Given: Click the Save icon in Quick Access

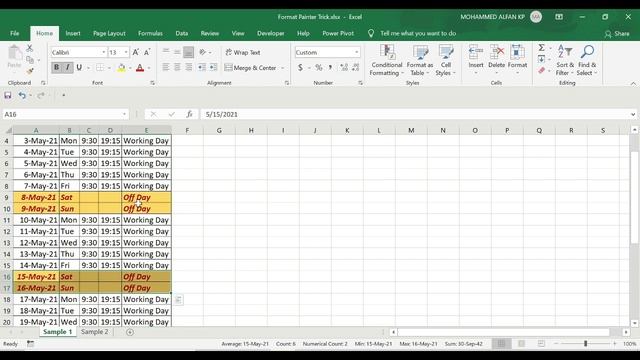Looking at the screenshot, I should click(8, 95).
